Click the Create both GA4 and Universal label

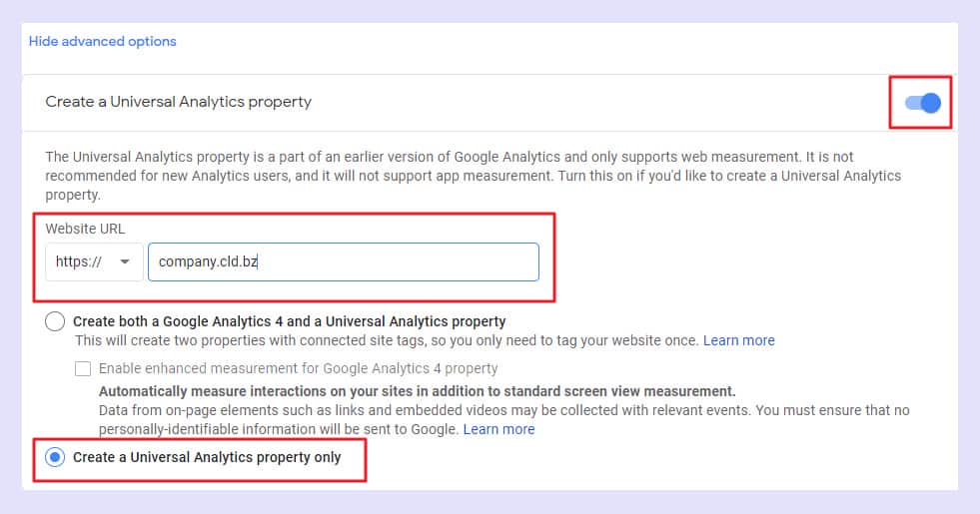[x=290, y=321]
